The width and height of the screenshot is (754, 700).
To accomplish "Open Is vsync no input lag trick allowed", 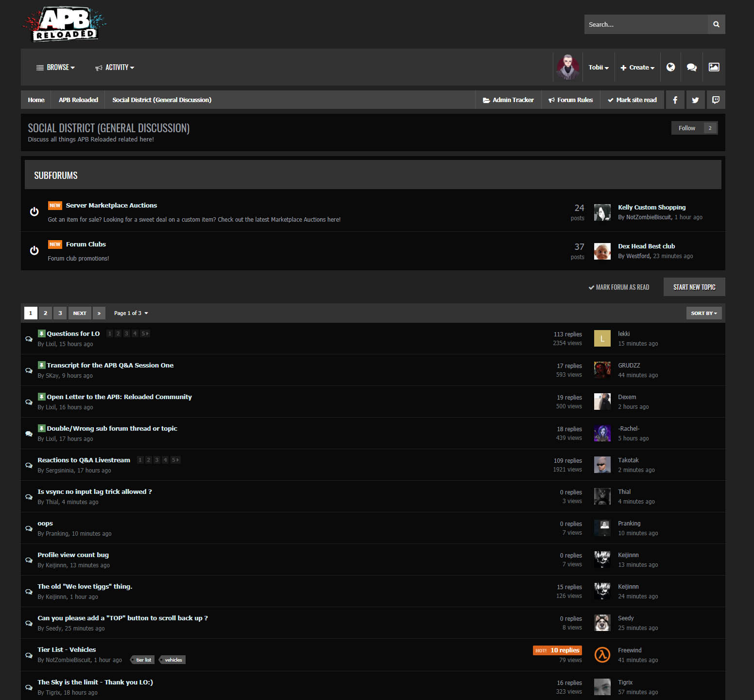I will (95, 491).
